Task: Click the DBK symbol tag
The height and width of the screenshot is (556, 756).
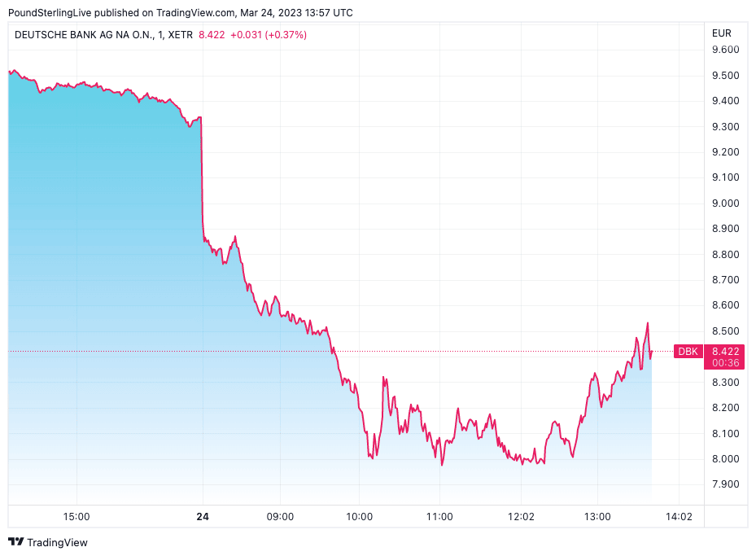Action: pos(689,352)
